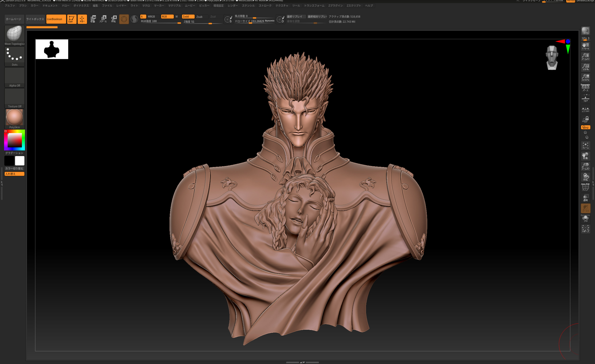Open the Dots stroke type picker

(x=14, y=55)
